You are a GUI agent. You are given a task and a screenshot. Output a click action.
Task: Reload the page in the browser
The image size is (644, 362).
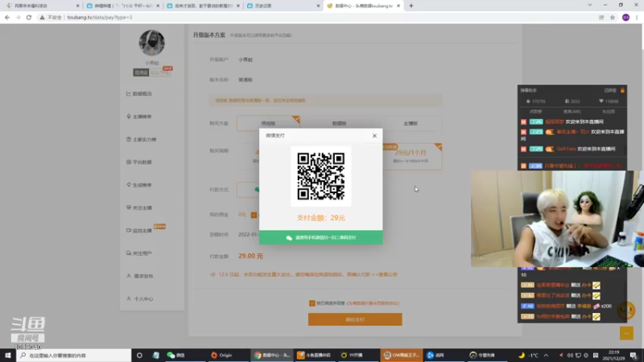(x=29, y=17)
